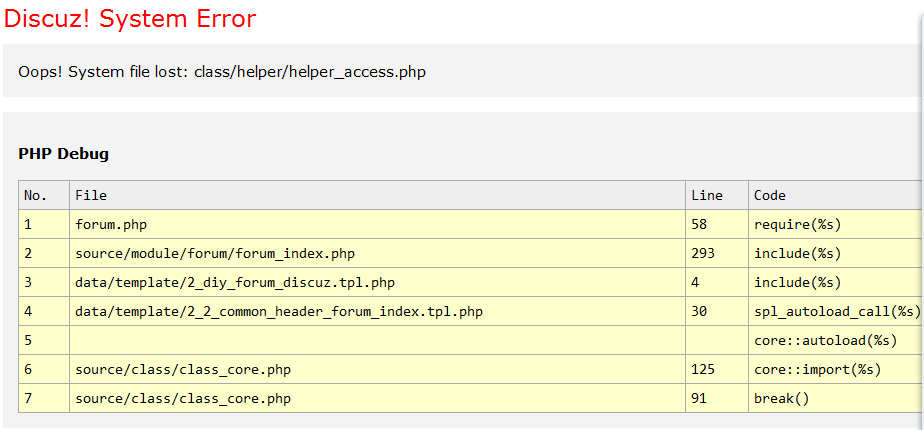Click line number 30
Image resolution: width=924 pixels, height=430 pixels.
(x=717, y=311)
